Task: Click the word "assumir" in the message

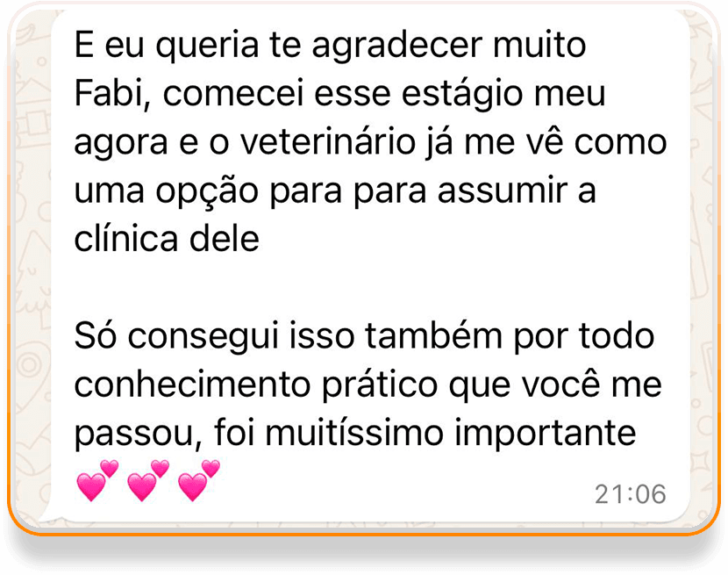Action: [x=503, y=191]
